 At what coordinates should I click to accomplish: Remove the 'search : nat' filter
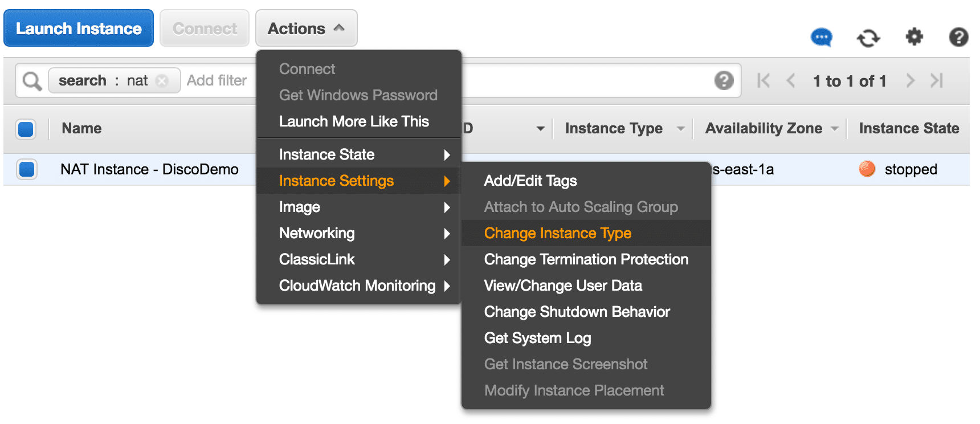coord(162,81)
